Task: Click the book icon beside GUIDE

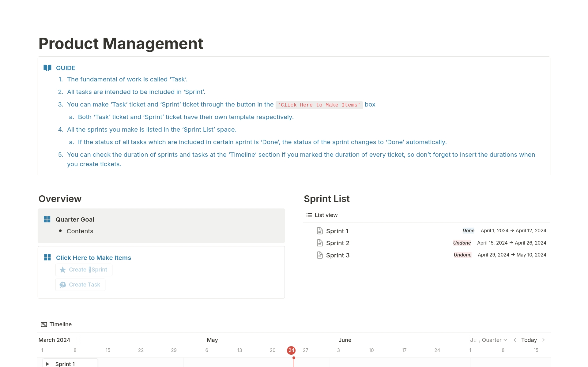Action: (47, 68)
